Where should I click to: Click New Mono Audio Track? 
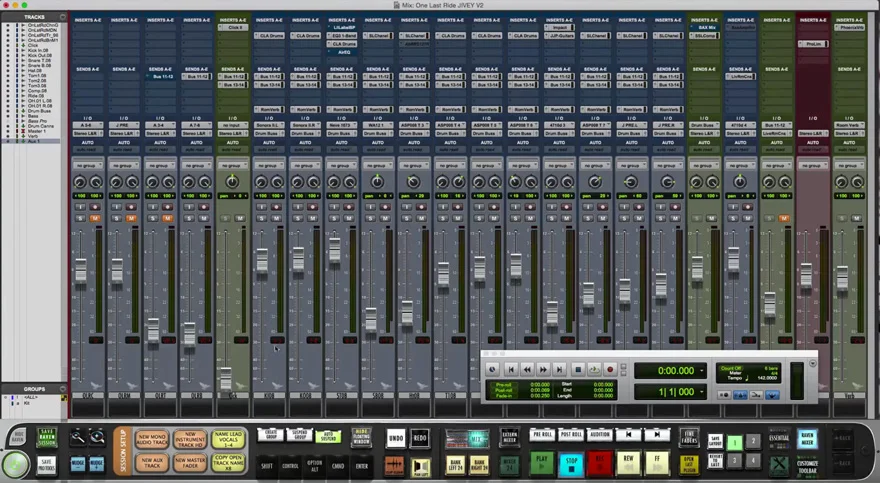tap(152, 439)
